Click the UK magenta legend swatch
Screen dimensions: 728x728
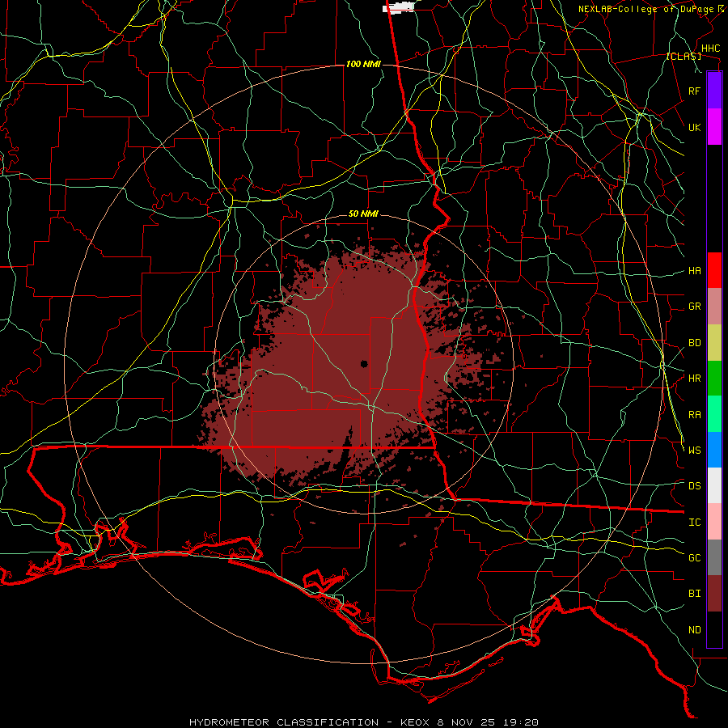pyautogui.click(x=714, y=127)
